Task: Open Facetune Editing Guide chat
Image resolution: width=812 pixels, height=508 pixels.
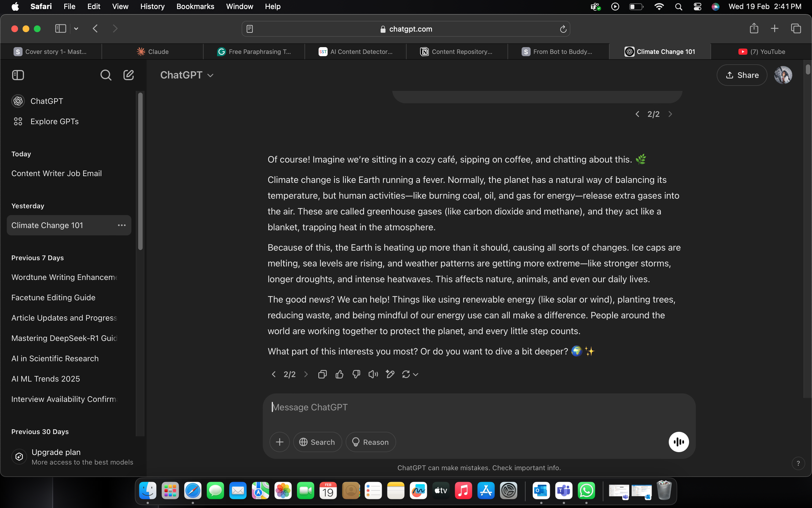Action: pos(69,297)
